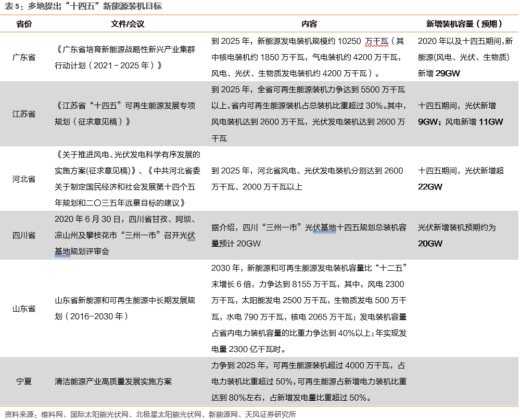Click the '山东省' province cell
This screenshot has width=520, height=420.
[24, 309]
